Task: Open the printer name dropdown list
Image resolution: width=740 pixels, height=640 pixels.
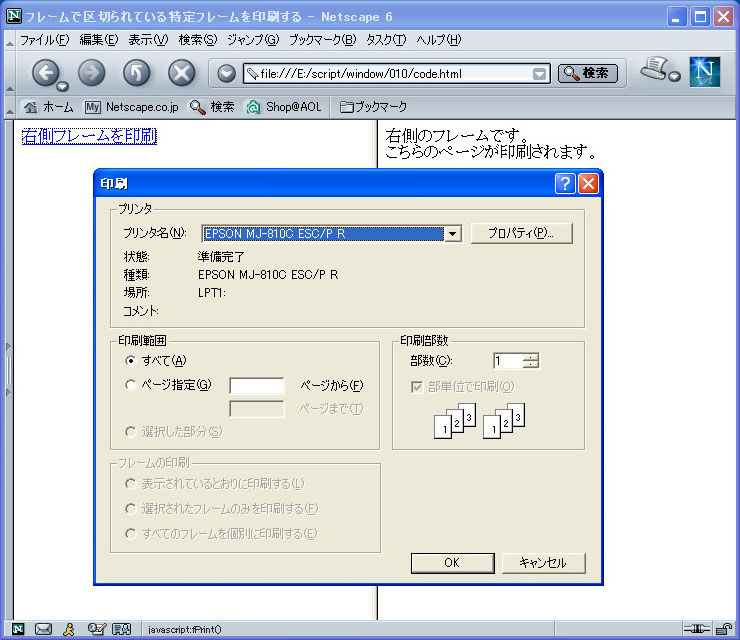Action: pos(453,234)
